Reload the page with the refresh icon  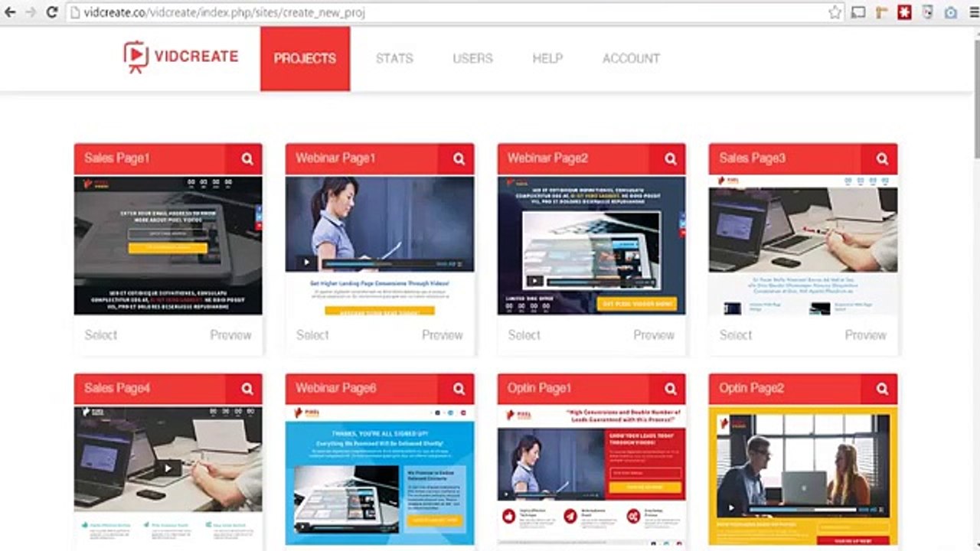(52, 12)
